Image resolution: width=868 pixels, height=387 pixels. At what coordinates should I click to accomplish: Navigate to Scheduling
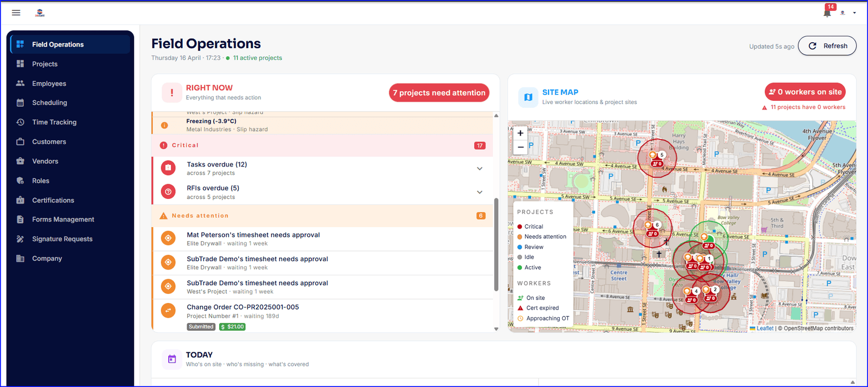click(70, 102)
